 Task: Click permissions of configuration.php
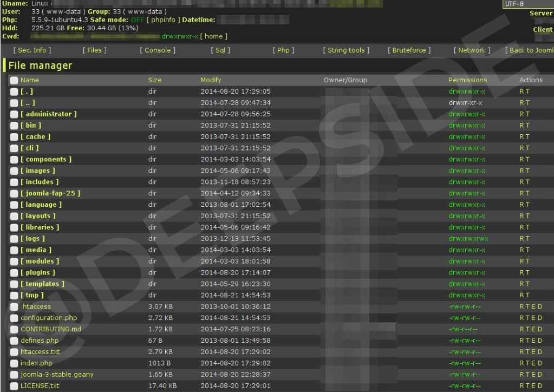pyautogui.click(x=464, y=318)
